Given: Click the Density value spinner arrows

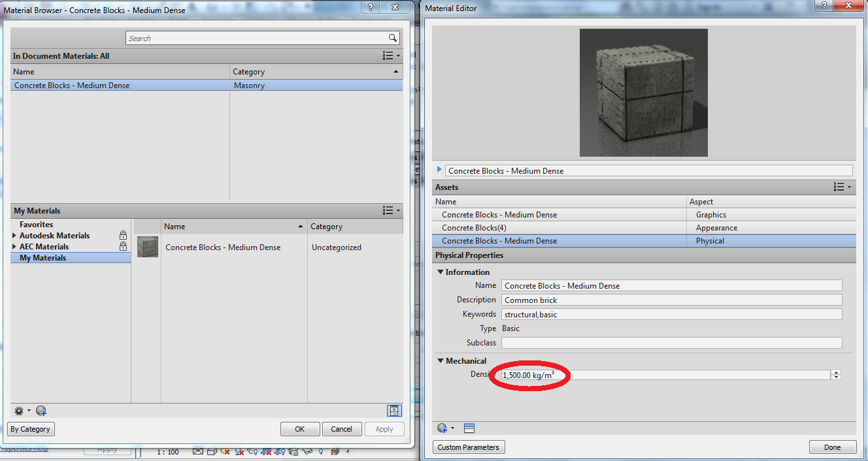Looking at the screenshot, I should click(836, 375).
